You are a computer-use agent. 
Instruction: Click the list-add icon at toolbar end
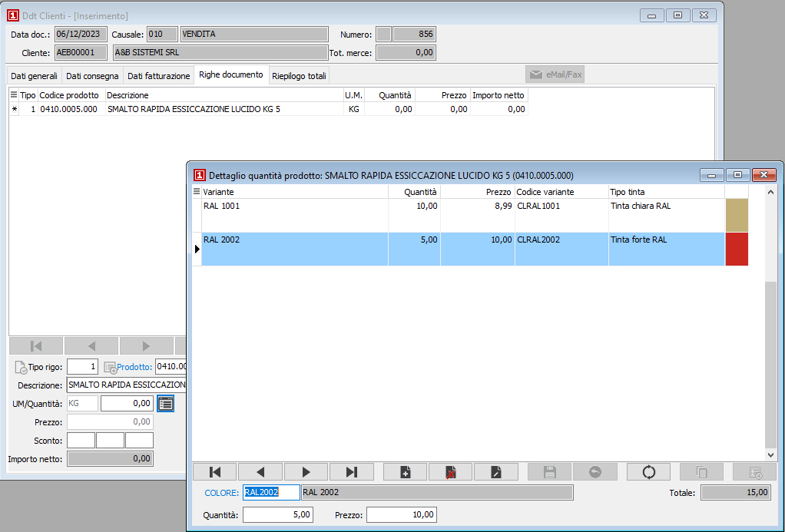pyautogui.click(x=755, y=472)
